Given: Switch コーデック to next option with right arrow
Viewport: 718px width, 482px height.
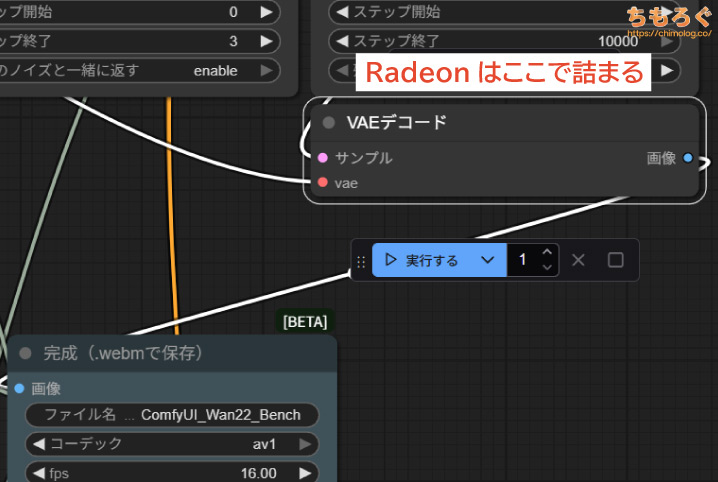Looking at the screenshot, I should (305, 444).
